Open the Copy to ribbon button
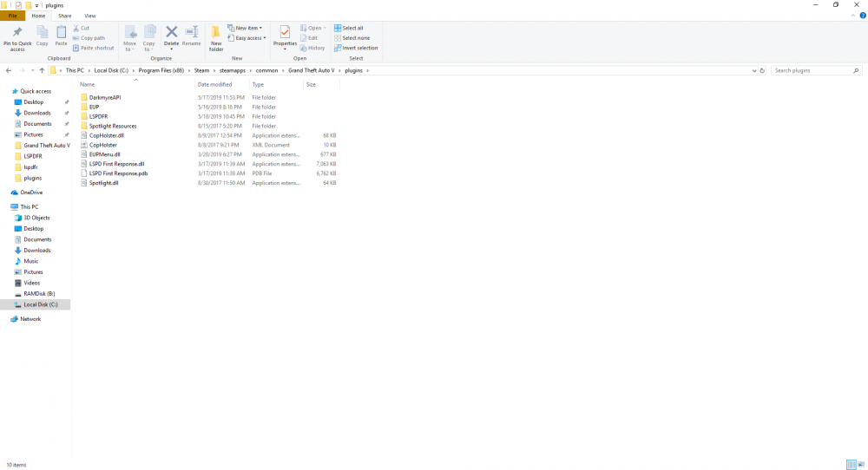This screenshot has height=470, width=868. tap(149, 38)
